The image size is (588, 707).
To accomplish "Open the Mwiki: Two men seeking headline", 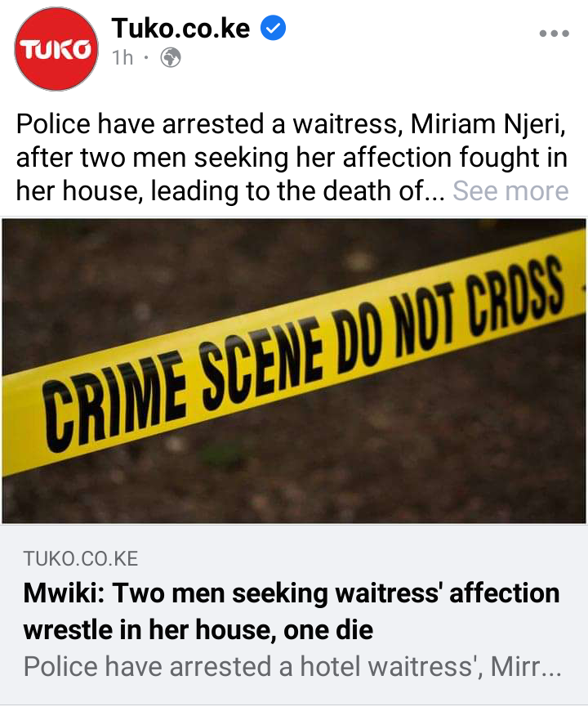I will [291, 593].
